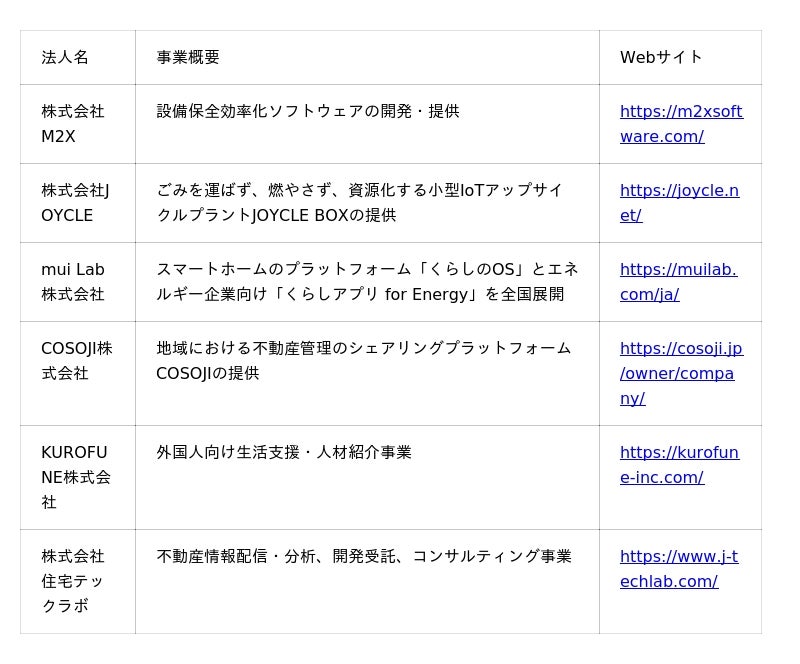Select the 株式会社M2X company name cell
The height and width of the screenshot is (664, 800).
tap(72, 124)
